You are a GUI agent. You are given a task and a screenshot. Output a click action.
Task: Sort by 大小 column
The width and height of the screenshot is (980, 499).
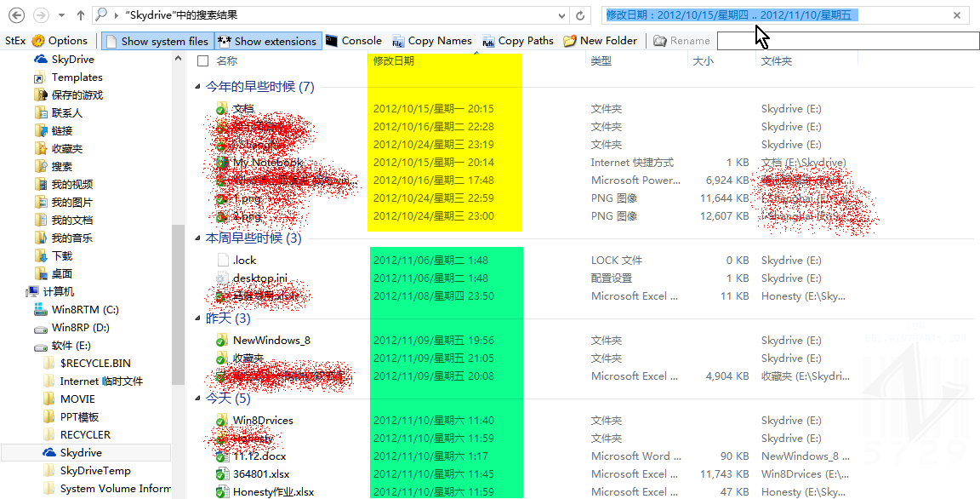tap(704, 60)
